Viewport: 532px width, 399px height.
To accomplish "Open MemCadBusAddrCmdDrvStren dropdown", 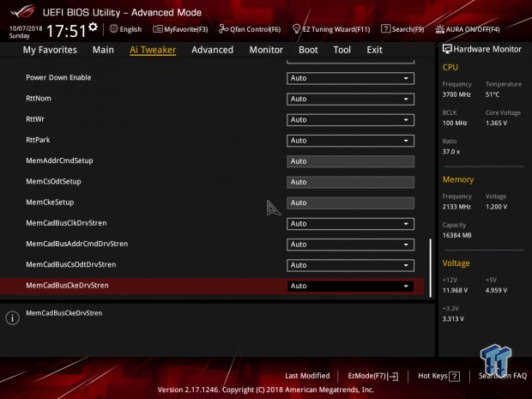I will [x=350, y=245].
